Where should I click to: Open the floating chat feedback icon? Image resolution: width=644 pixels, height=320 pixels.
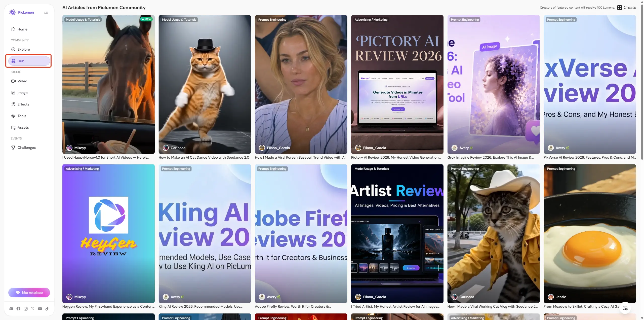pyautogui.click(x=625, y=308)
